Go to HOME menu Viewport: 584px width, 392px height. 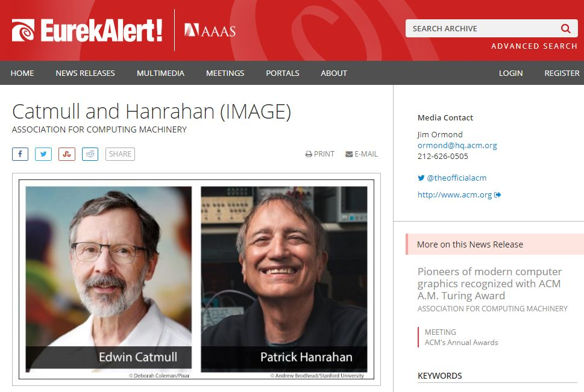click(x=22, y=73)
